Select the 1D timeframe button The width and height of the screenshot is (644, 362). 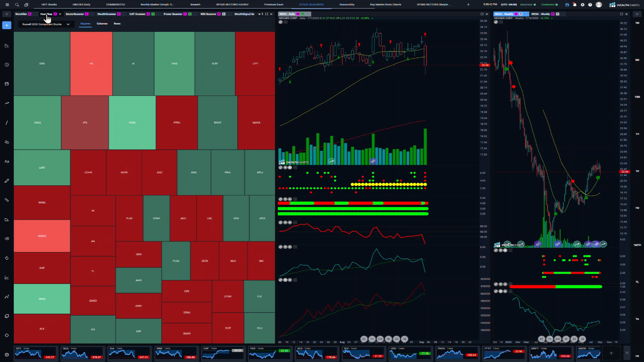click(x=637, y=171)
